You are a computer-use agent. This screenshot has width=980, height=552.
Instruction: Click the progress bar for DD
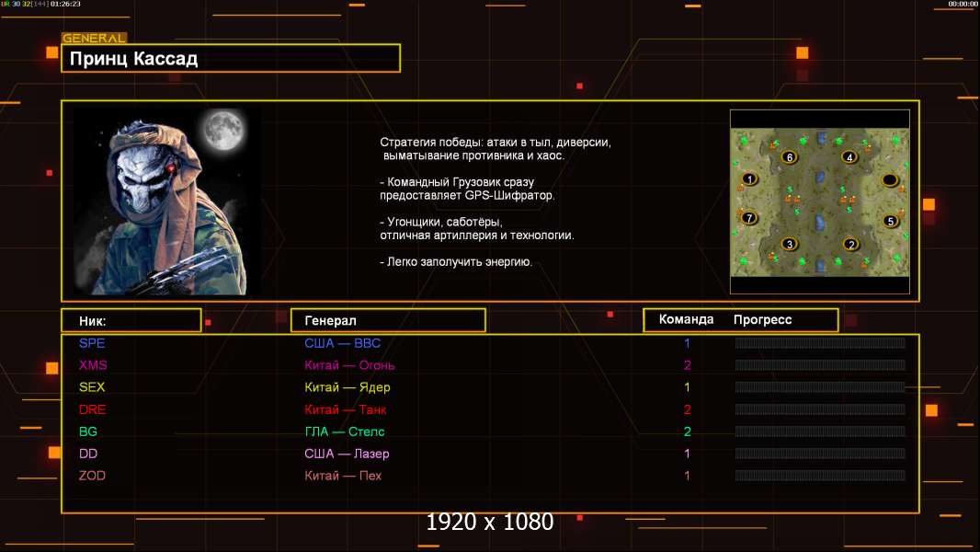tap(820, 454)
